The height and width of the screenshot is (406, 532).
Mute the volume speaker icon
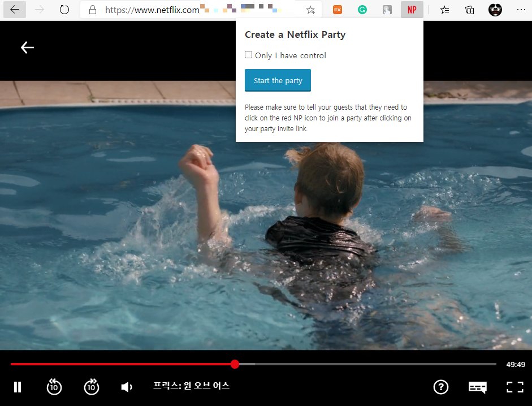(127, 387)
